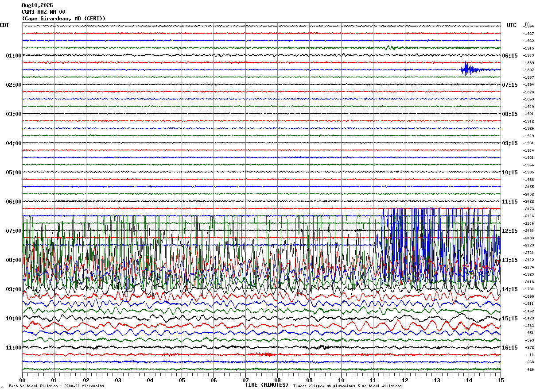Click the CGM3 HHZ NM 00 station title
Screen dimensions: 536x392
pyautogui.click(x=43, y=12)
